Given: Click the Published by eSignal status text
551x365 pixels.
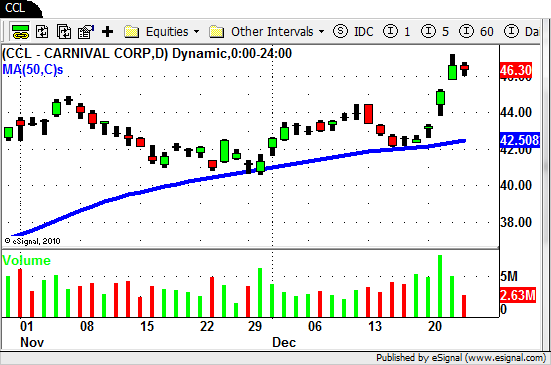Looking at the screenshot, I should [461, 358].
